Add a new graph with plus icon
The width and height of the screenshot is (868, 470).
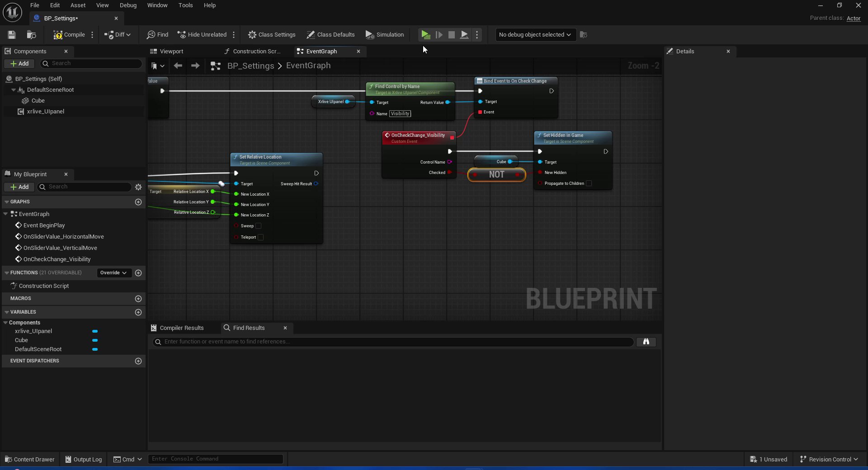[x=138, y=202]
